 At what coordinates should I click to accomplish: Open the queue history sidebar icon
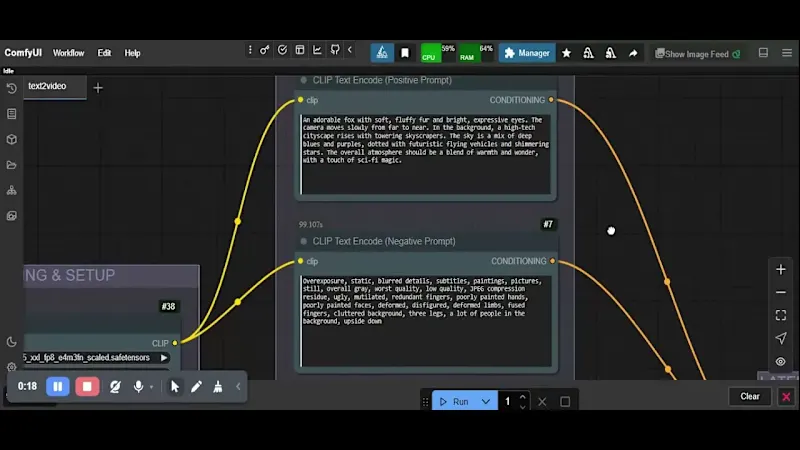coord(11,89)
